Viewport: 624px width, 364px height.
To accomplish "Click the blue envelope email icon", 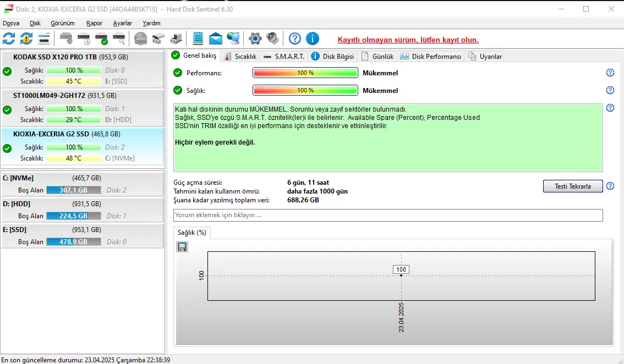I will (x=215, y=38).
